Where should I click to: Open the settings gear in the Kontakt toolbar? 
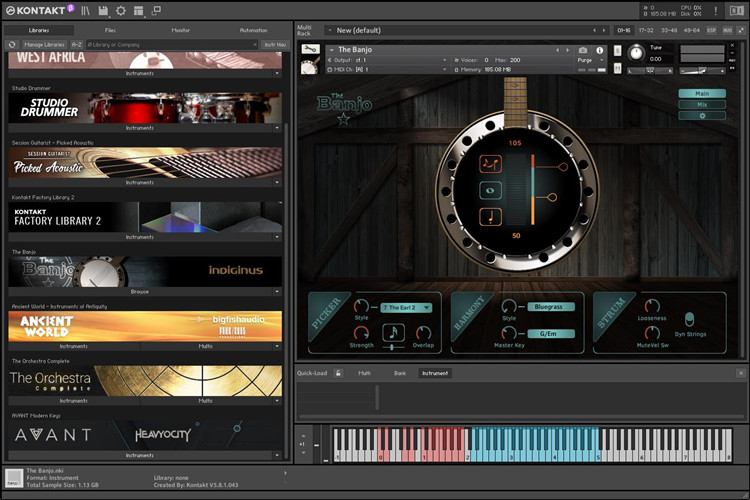[121, 10]
